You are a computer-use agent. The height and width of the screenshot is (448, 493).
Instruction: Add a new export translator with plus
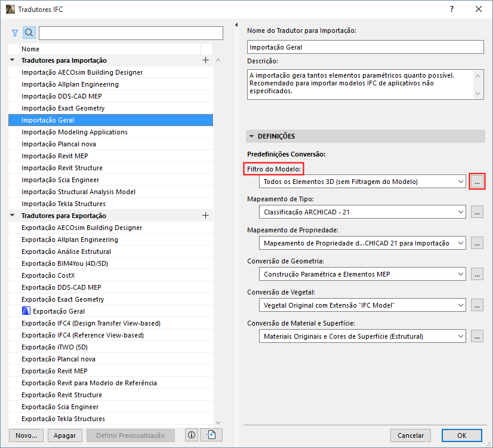pos(206,216)
